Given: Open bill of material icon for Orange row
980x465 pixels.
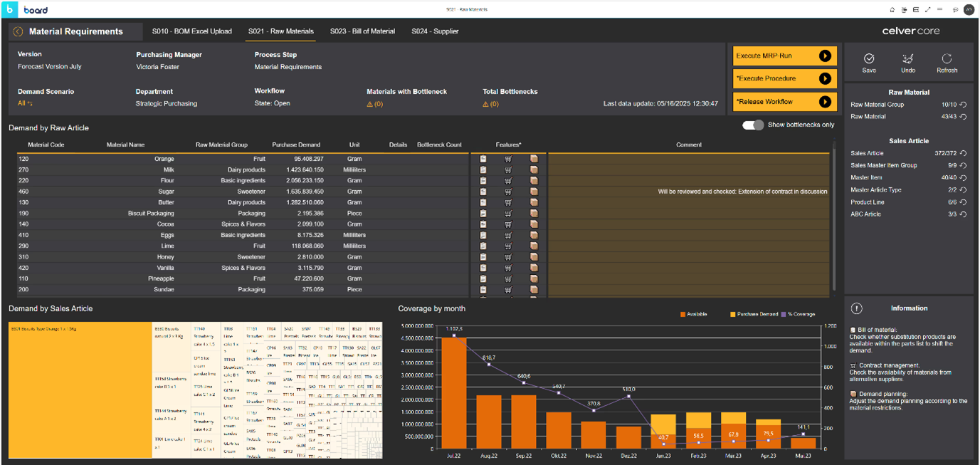Looking at the screenshot, I should coord(483,159).
